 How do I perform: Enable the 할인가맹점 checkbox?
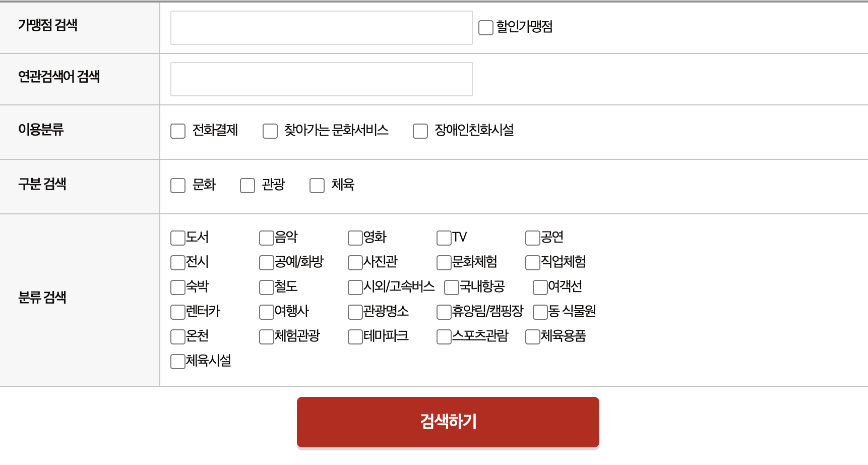[x=485, y=29]
